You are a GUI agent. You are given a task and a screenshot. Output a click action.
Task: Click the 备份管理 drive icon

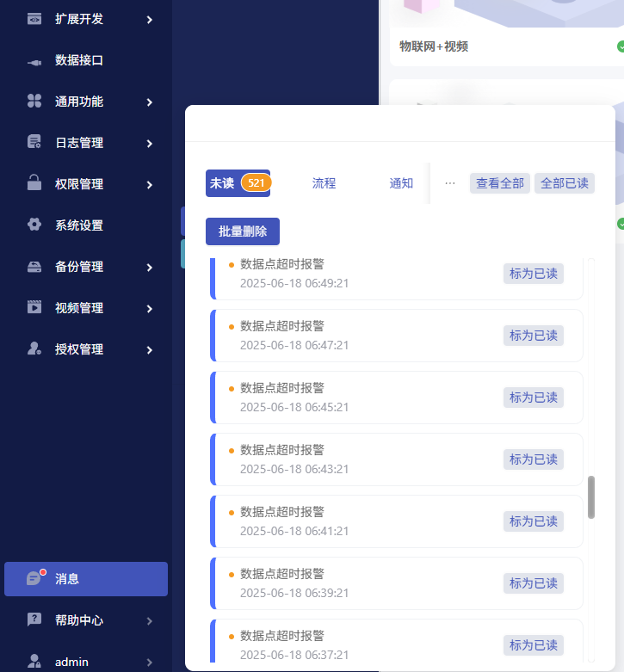[x=34, y=267]
